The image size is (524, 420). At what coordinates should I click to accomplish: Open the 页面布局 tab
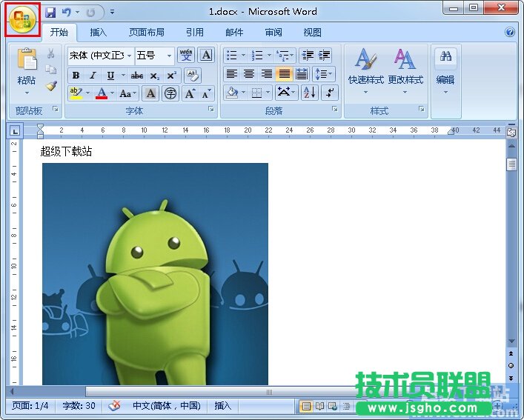tap(147, 33)
